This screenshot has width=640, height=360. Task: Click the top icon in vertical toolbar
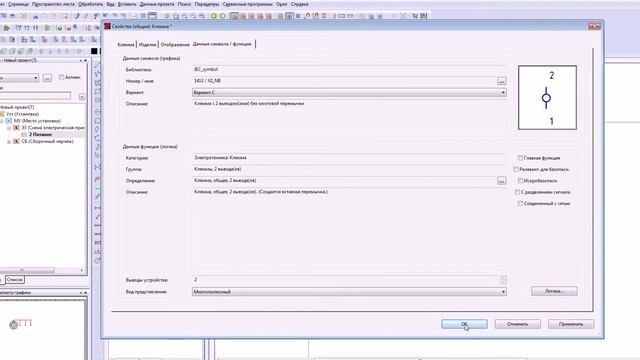click(98, 66)
